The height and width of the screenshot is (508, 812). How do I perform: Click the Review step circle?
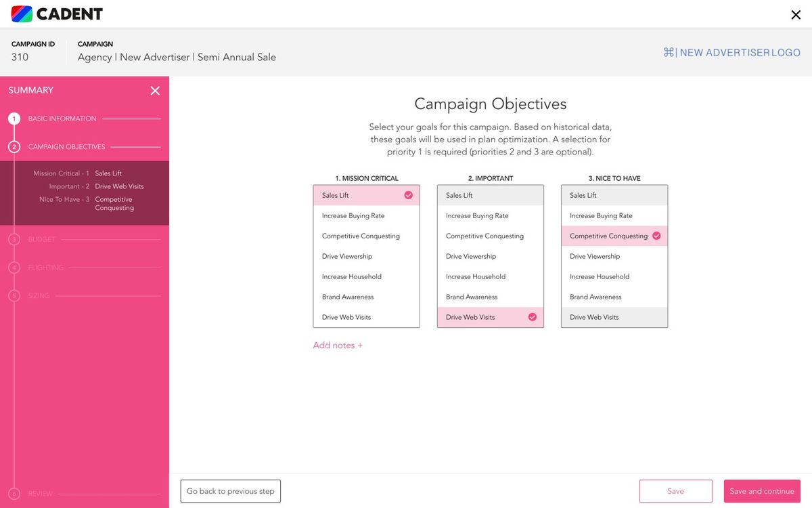14,494
